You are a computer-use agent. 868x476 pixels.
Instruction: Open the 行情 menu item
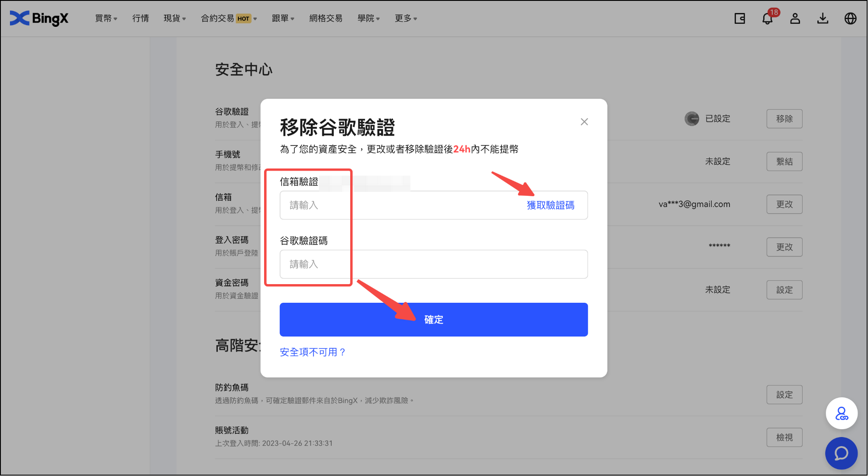point(141,18)
